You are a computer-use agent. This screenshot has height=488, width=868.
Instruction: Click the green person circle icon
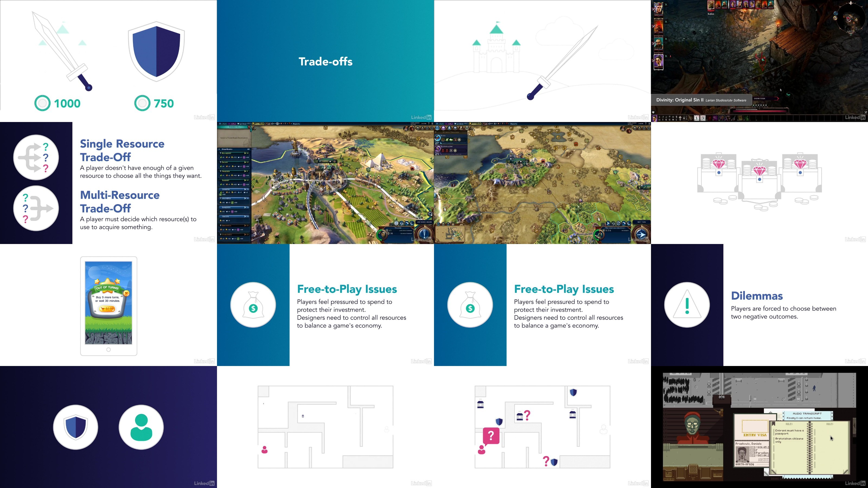point(141,427)
